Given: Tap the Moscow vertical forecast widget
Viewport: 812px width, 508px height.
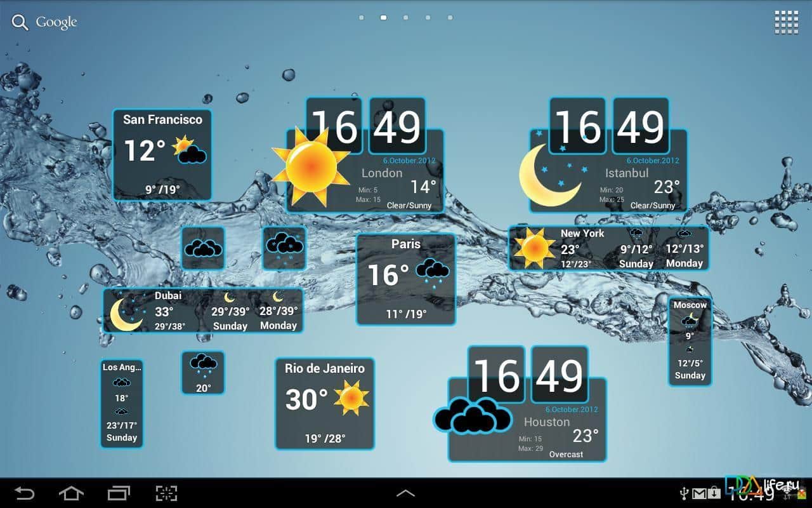Looking at the screenshot, I should pyautogui.click(x=690, y=341).
